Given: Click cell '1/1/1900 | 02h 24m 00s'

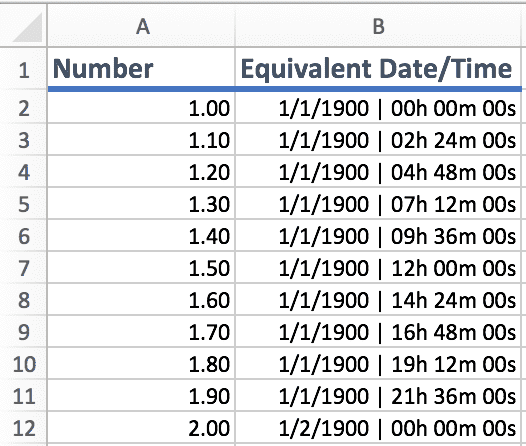Looking at the screenshot, I should [378, 140].
